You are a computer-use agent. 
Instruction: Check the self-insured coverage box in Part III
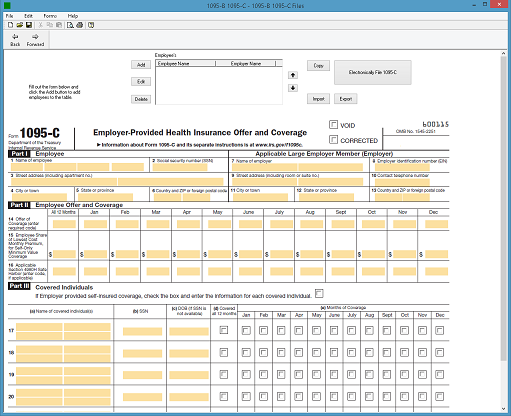coord(319,293)
